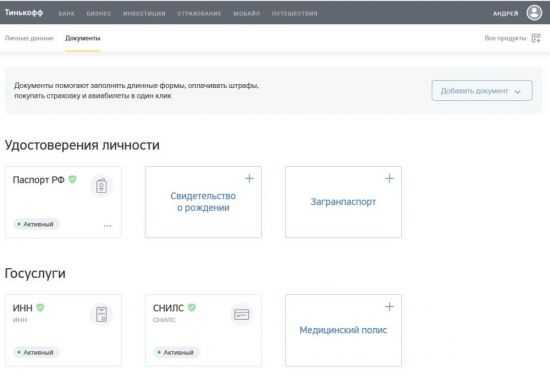Image resolution: width=550 pixels, height=378 pixels.
Task: Click the СНИЛС card icon
Action: 241,314
